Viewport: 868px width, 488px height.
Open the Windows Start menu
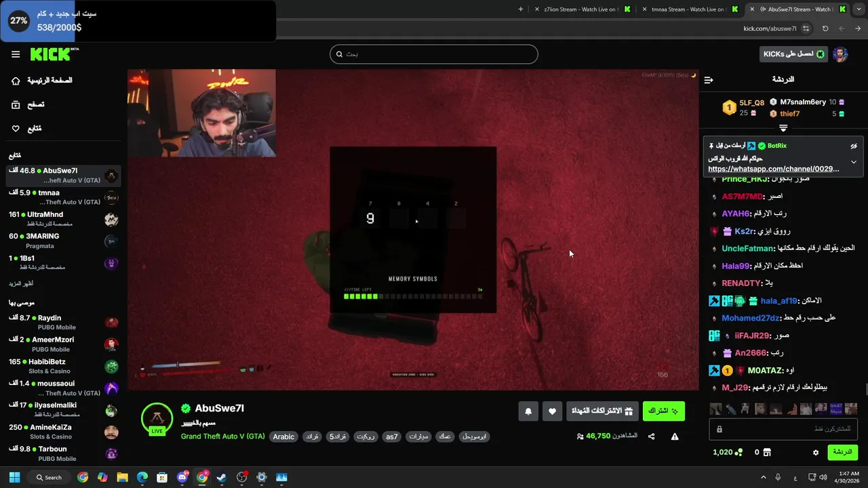(14, 477)
